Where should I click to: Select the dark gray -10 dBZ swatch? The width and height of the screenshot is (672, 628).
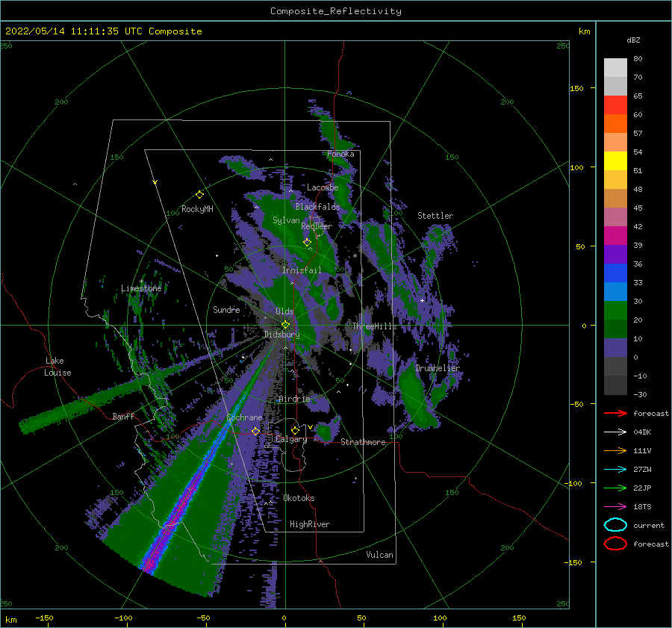615,385
